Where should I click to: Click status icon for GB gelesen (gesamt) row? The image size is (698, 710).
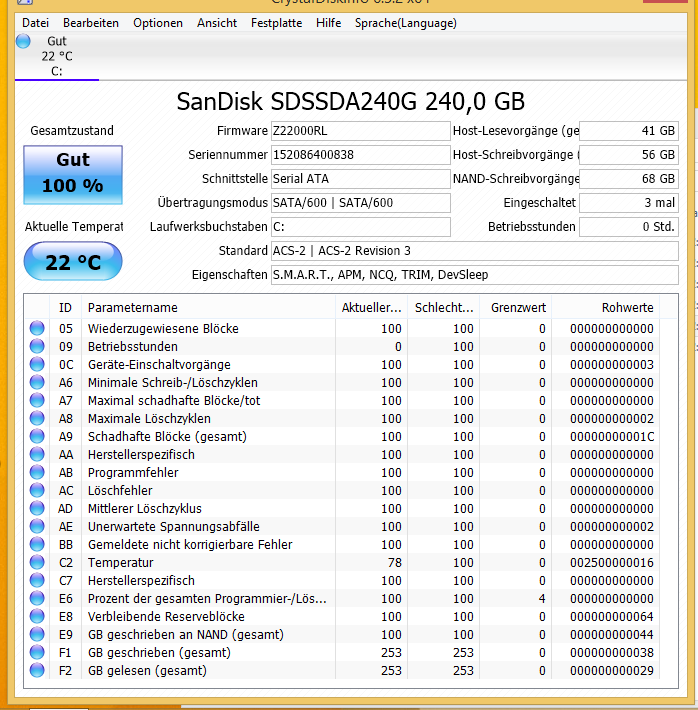(37, 670)
